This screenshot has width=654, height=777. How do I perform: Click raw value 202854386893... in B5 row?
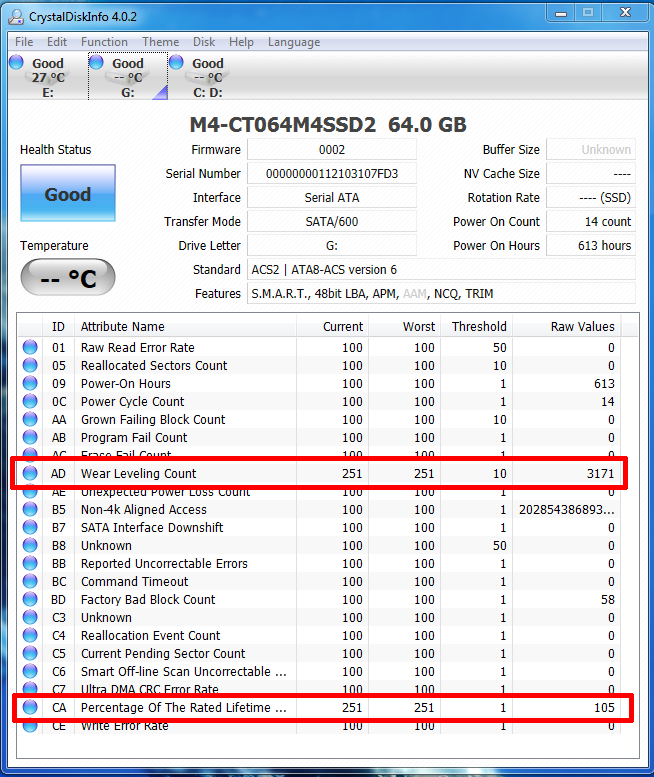566,510
